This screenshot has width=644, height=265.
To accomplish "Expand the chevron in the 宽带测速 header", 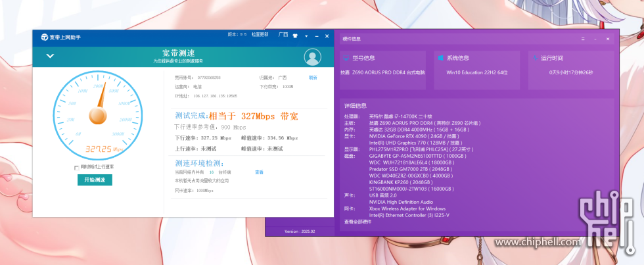I will pos(50,56).
